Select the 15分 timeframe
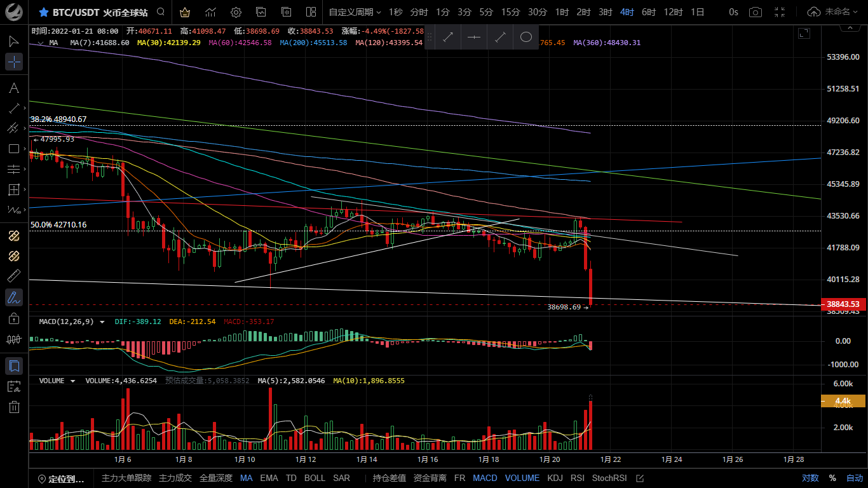 (x=510, y=12)
